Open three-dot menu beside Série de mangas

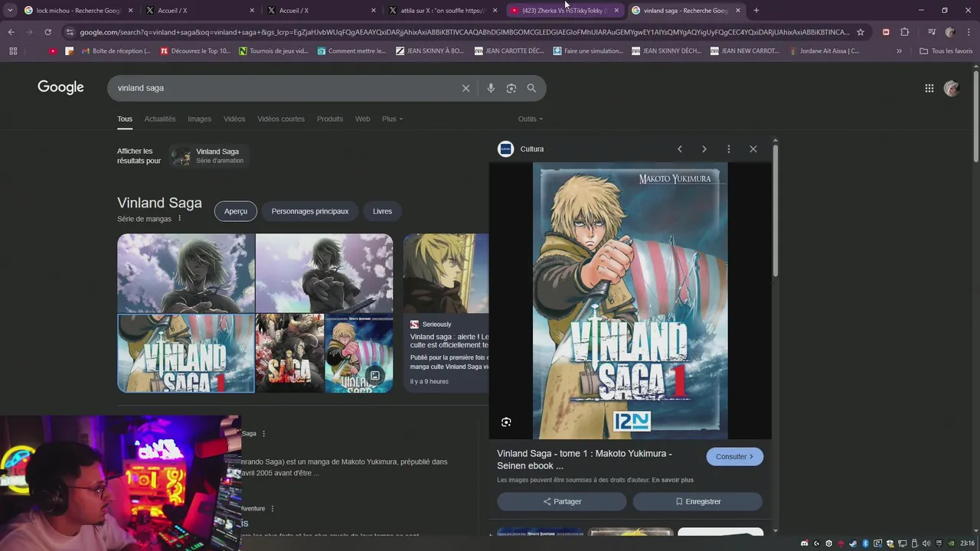pyautogui.click(x=180, y=219)
